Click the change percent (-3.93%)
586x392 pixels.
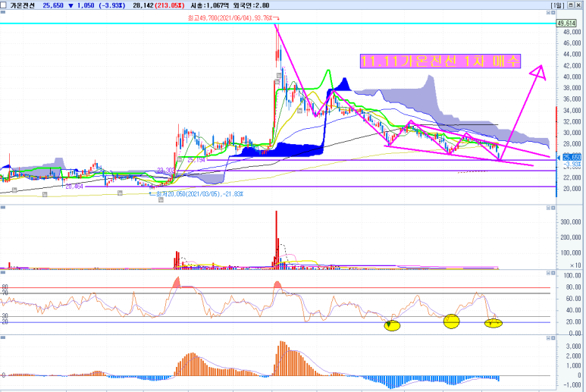pos(112,5)
